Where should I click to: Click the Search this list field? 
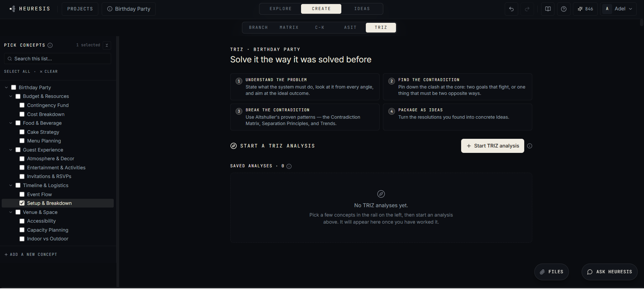click(57, 59)
